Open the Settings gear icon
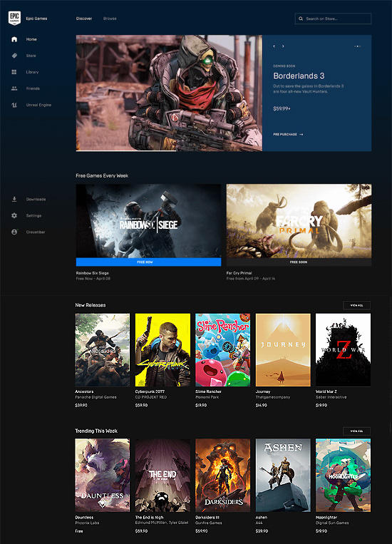The image size is (392, 544). click(x=14, y=215)
